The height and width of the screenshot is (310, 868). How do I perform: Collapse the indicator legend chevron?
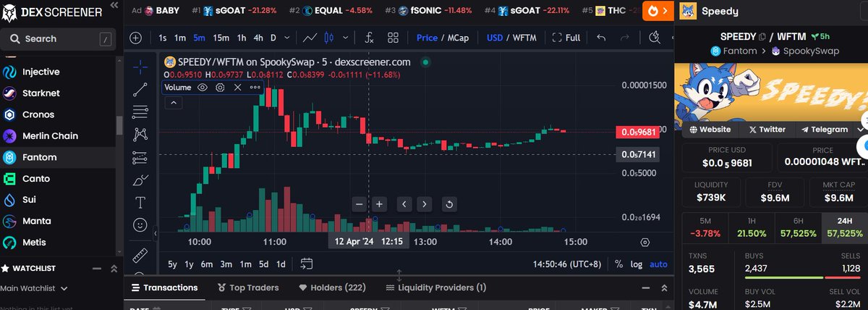click(x=174, y=103)
